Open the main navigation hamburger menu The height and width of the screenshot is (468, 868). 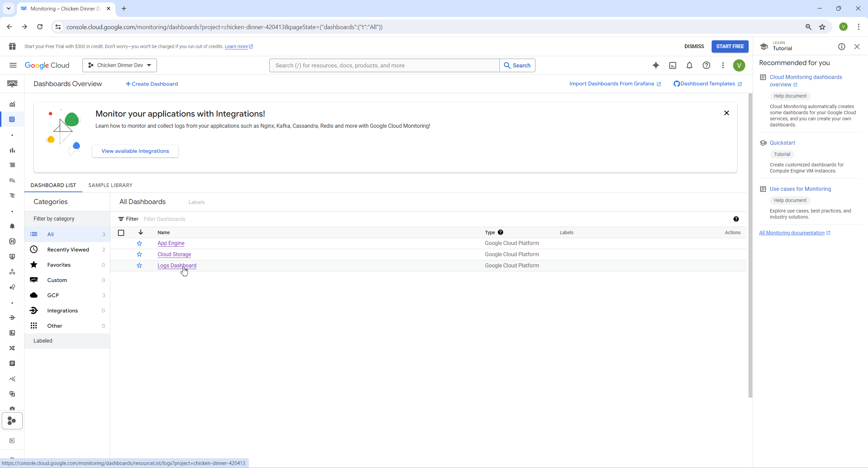pyautogui.click(x=13, y=65)
